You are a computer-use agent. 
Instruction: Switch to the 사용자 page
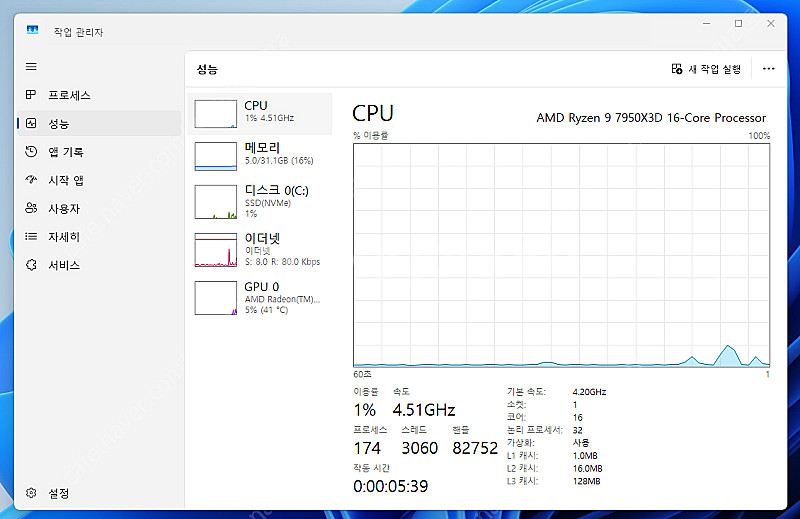point(99,208)
